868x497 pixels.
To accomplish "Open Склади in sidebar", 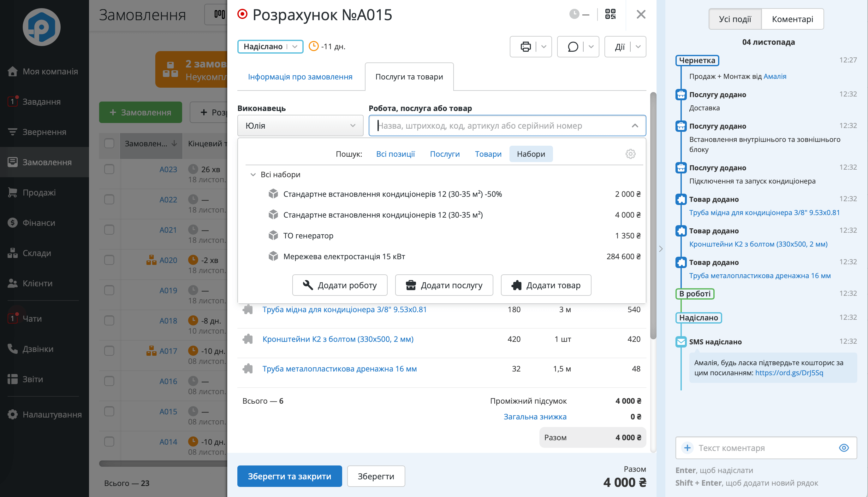I will [45, 253].
